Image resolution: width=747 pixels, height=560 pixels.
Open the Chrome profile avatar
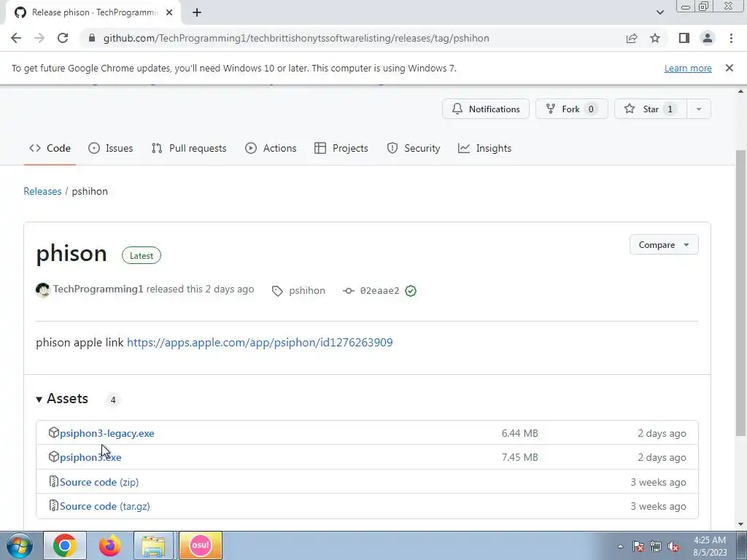click(708, 38)
